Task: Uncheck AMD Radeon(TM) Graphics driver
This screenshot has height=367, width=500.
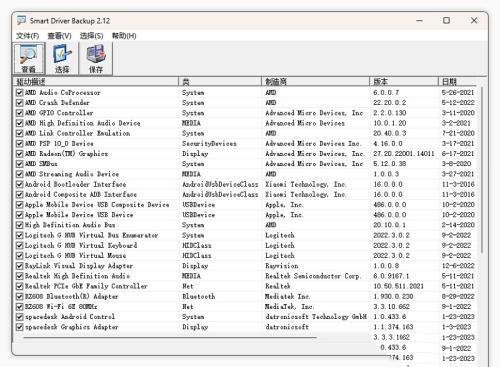Action: (20, 154)
